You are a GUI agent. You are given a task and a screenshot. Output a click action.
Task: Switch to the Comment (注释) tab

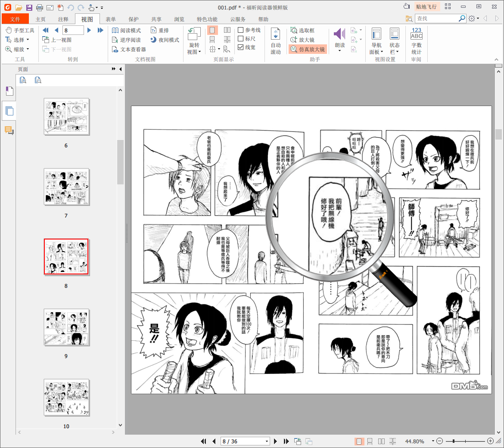[x=63, y=19]
